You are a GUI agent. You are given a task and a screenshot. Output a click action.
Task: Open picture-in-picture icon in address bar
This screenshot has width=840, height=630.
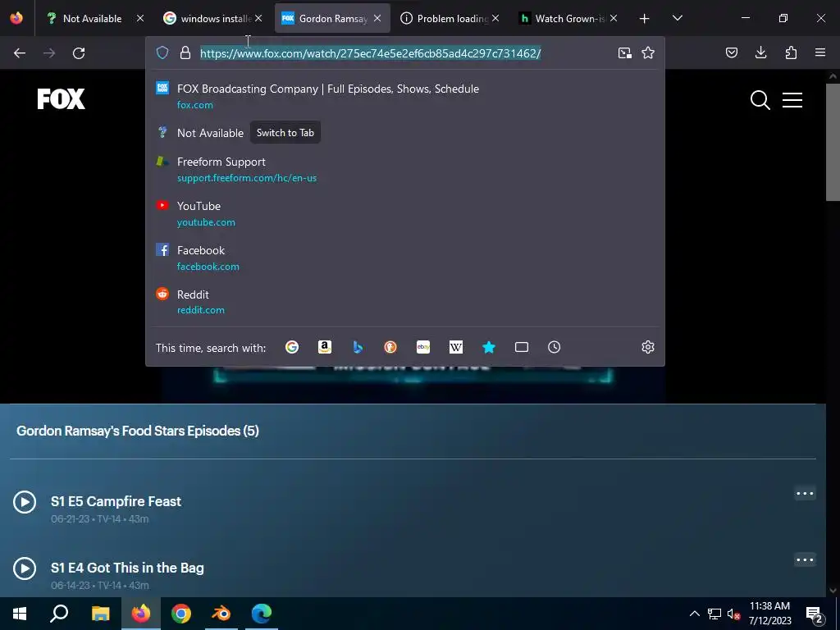624,52
